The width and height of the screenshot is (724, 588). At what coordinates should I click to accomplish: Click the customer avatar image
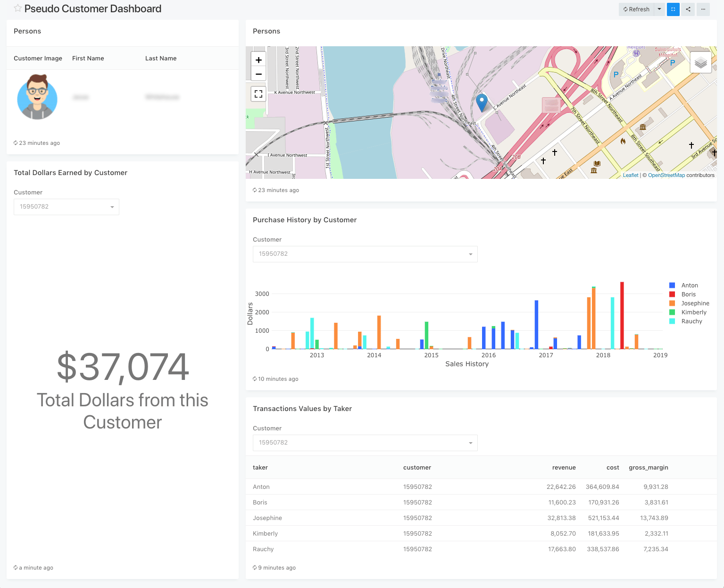37,97
